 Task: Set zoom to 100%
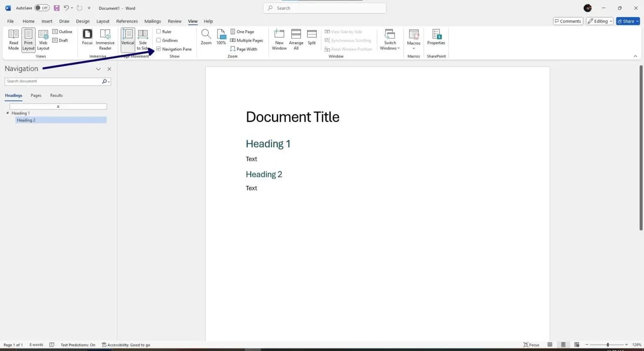(x=221, y=38)
